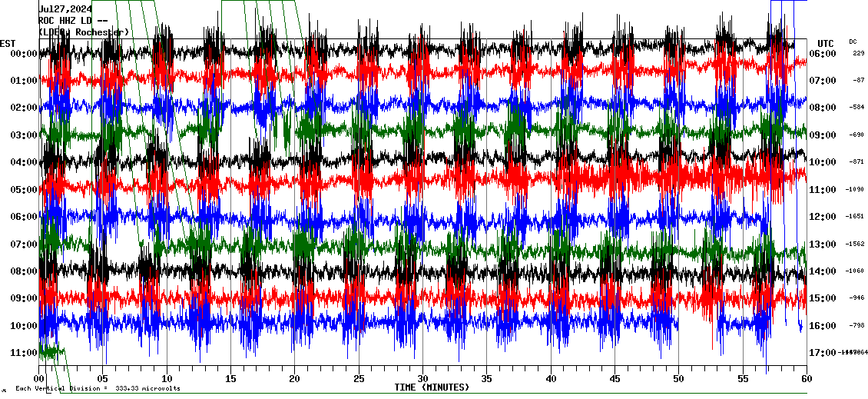The height and width of the screenshot is (399, 868).
Task: Click the 06:00 UTC row label
Action: click(822, 54)
